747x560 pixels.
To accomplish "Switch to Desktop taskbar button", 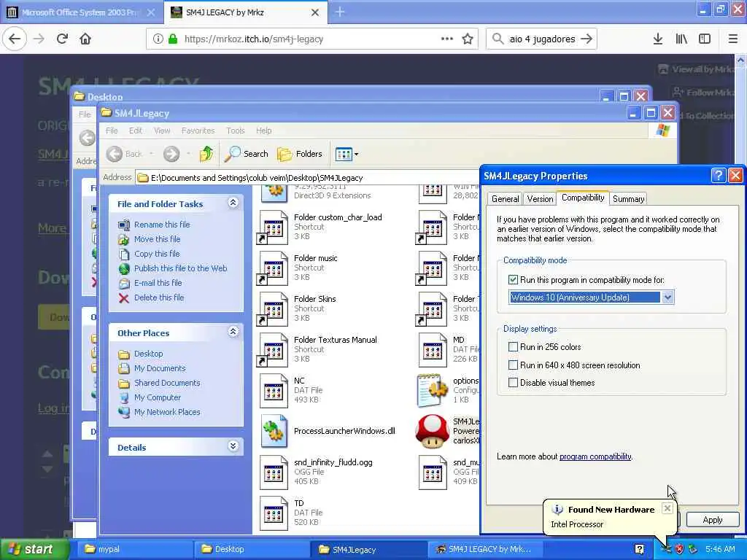I will point(250,549).
